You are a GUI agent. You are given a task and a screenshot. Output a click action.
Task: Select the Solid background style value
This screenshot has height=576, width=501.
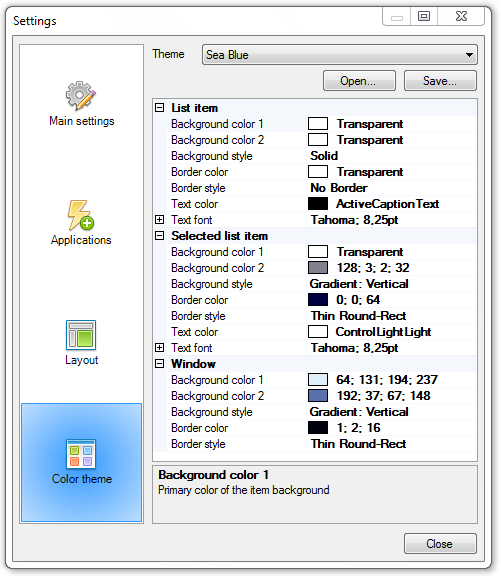tap(324, 156)
